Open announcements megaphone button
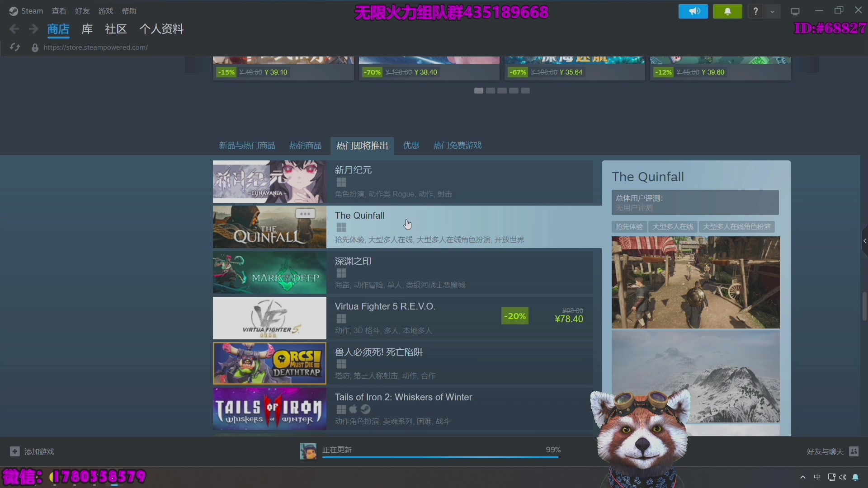 click(693, 11)
